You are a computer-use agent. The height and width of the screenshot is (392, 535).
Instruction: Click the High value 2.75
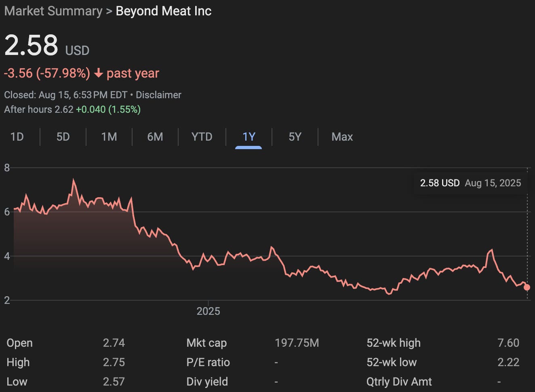[114, 362]
